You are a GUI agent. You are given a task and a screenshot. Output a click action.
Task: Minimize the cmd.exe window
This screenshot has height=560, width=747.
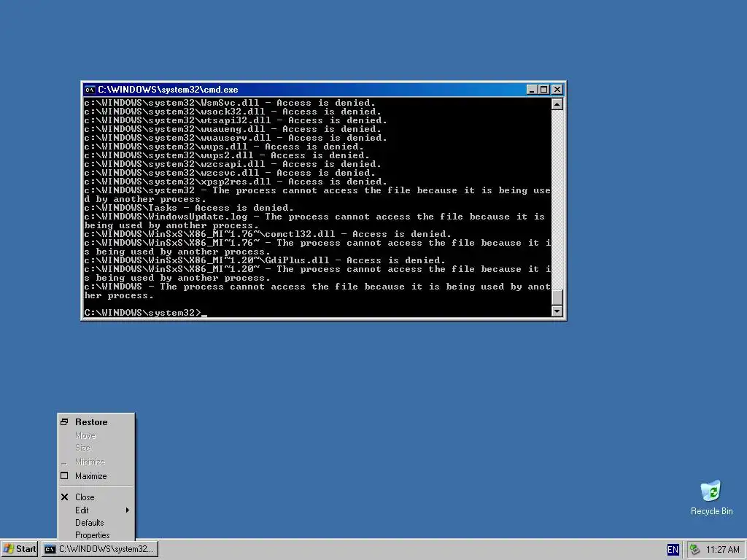click(x=532, y=90)
